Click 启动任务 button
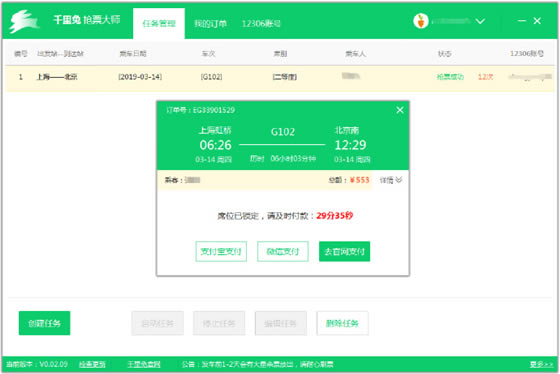This screenshot has height=374, width=560. click(x=158, y=323)
